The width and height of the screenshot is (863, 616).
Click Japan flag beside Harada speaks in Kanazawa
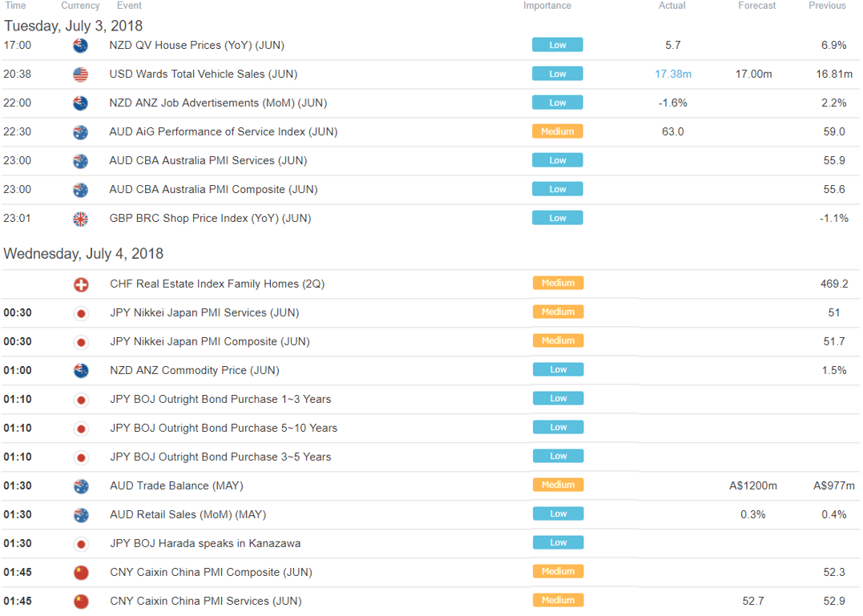[x=81, y=544]
